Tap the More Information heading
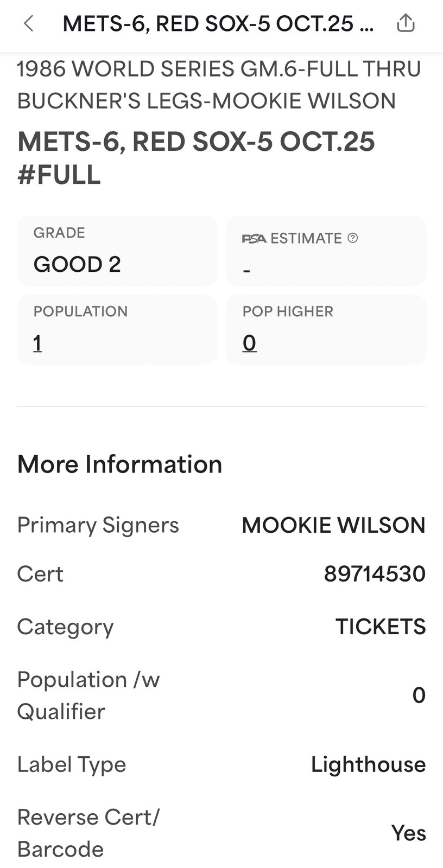The width and height of the screenshot is (443, 868). point(119,464)
